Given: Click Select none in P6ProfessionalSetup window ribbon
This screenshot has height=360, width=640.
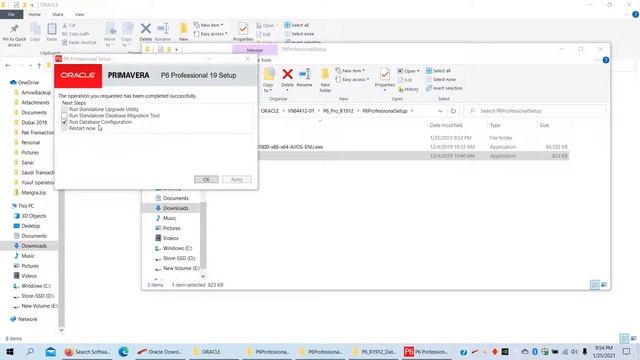Looking at the screenshot, I should [x=441, y=79].
